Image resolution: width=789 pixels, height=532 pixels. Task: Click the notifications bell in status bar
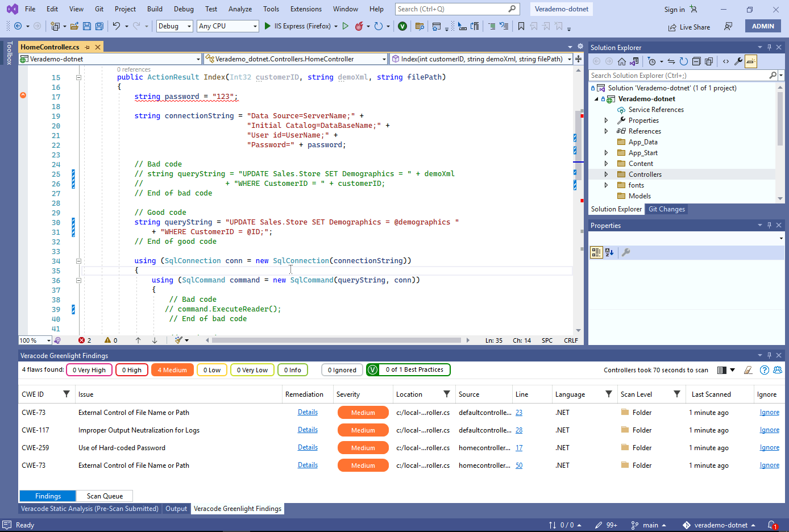click(x=772, y=525)
